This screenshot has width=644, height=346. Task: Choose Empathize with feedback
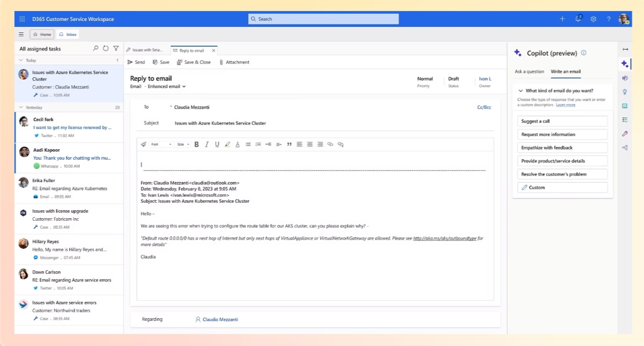[562, 148]
